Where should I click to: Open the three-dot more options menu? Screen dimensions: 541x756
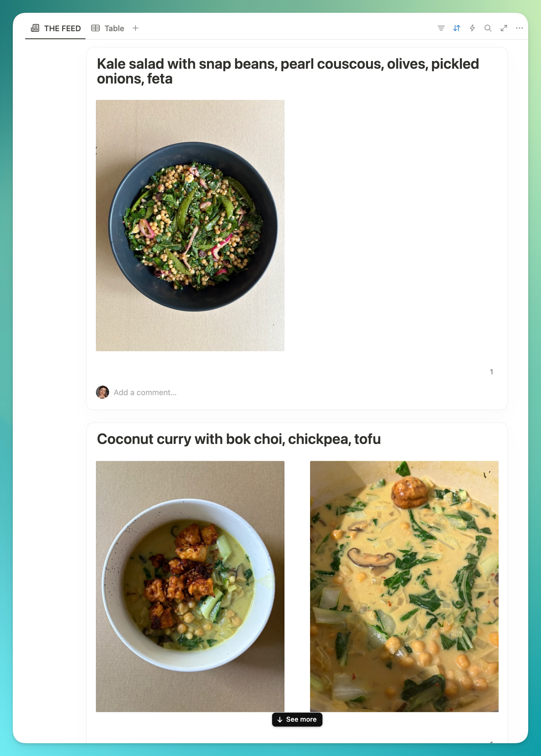click(x=519, y=28)
